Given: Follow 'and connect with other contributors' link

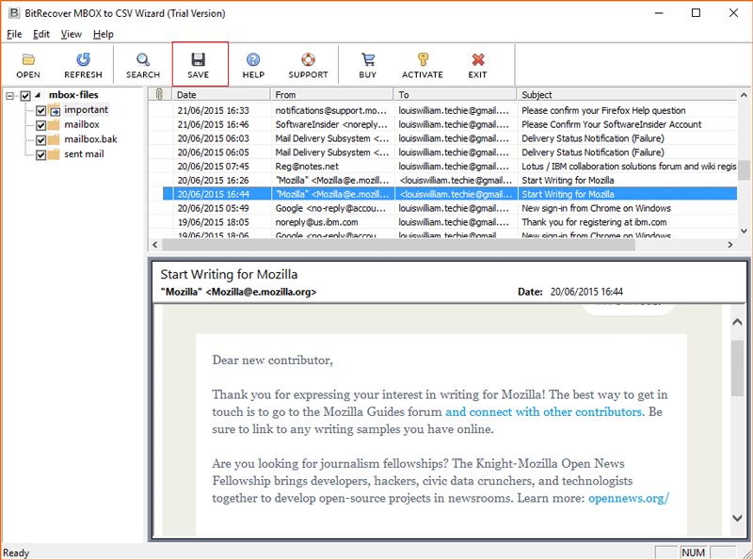Looking at the screenshot, I should (x=545, y=411).
